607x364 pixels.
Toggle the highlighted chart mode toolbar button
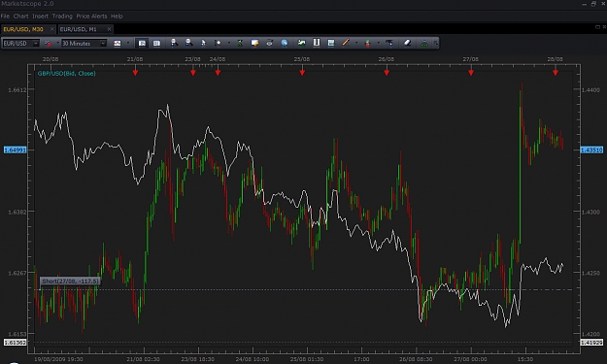(x=142, y=44)
